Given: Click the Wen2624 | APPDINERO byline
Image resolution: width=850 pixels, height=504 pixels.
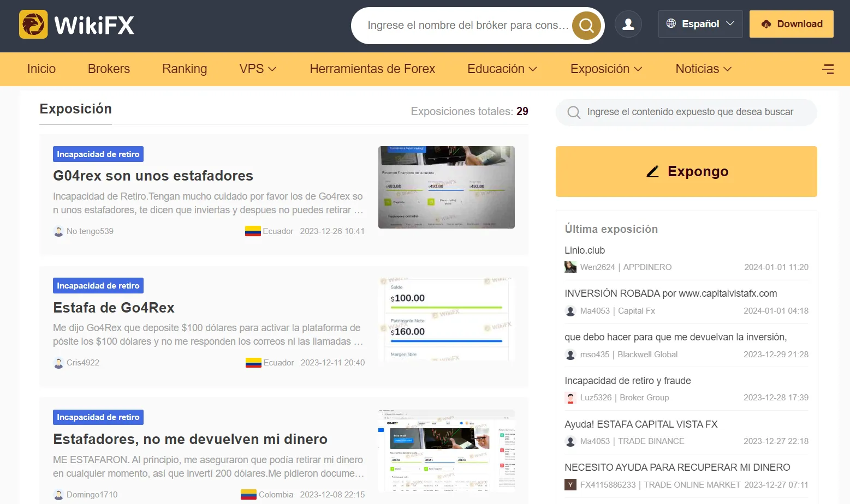Looking at the screenshot, I should (626, 267).
